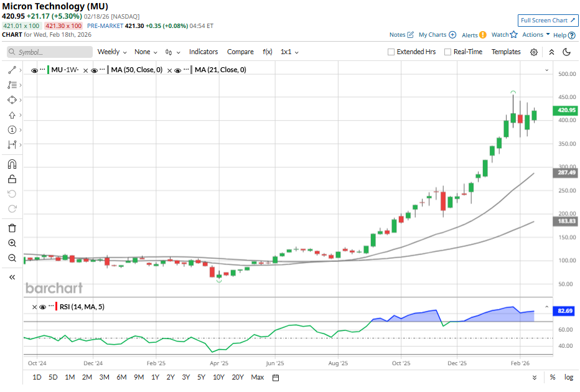Viewport: 580px width, 392px height.
Task: Open the My Charts link
Action: [x=433, y=35]
